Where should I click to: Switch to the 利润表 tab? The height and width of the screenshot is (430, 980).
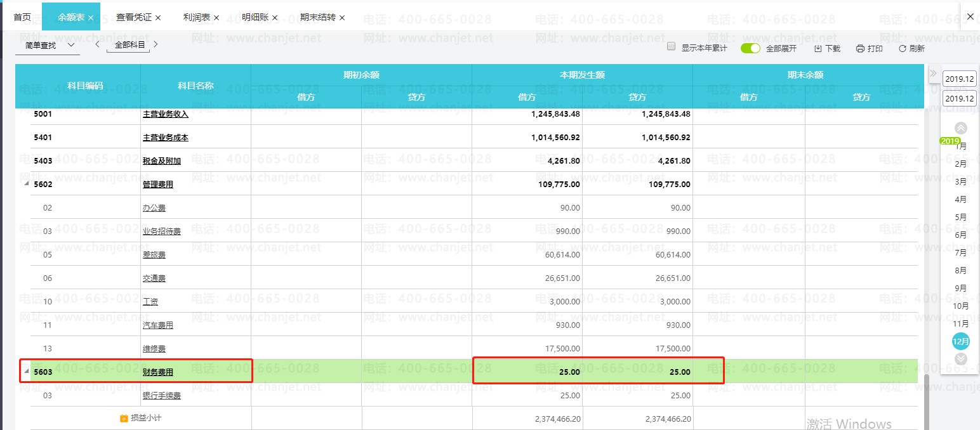pyautogui.click(x=196, y=17)
